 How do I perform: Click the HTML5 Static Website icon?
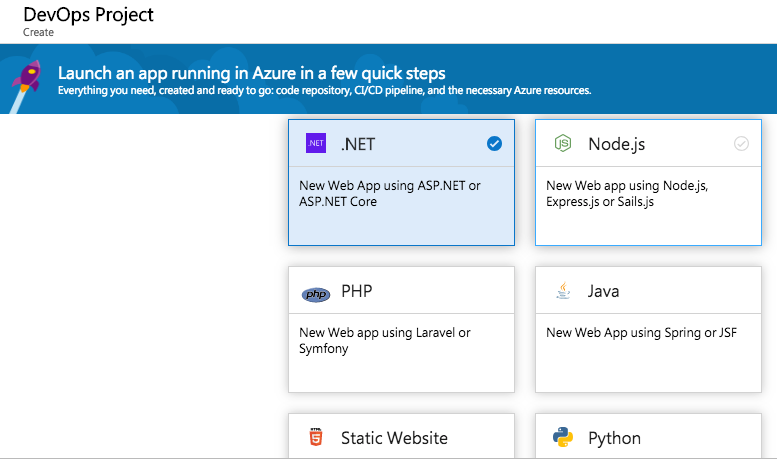[316, 437]
